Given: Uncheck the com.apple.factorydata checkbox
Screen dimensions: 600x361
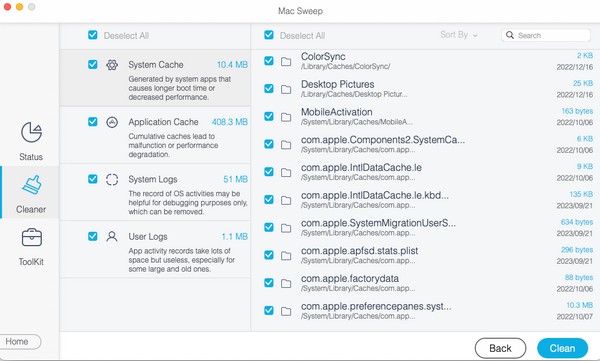Looking at the screenshot, I should [269, 283].
